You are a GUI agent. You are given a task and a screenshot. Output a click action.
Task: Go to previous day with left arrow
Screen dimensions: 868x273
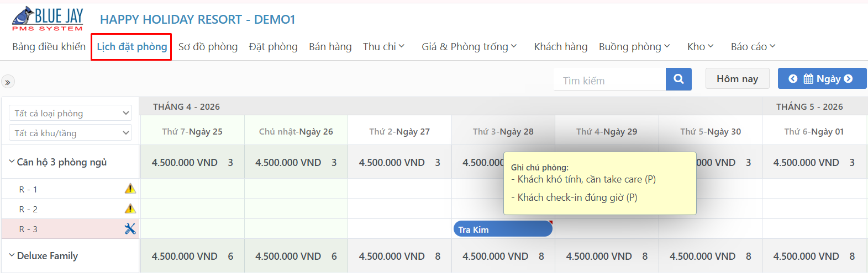click(793, 79)
